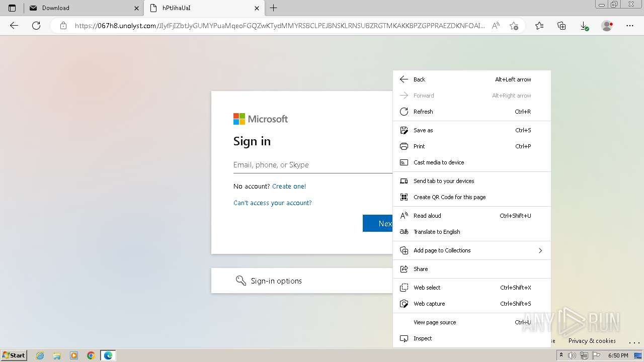Open the Downloads toolbar icon
The width and height of the screenshot is (644, 362).
(x=584, y=26)
